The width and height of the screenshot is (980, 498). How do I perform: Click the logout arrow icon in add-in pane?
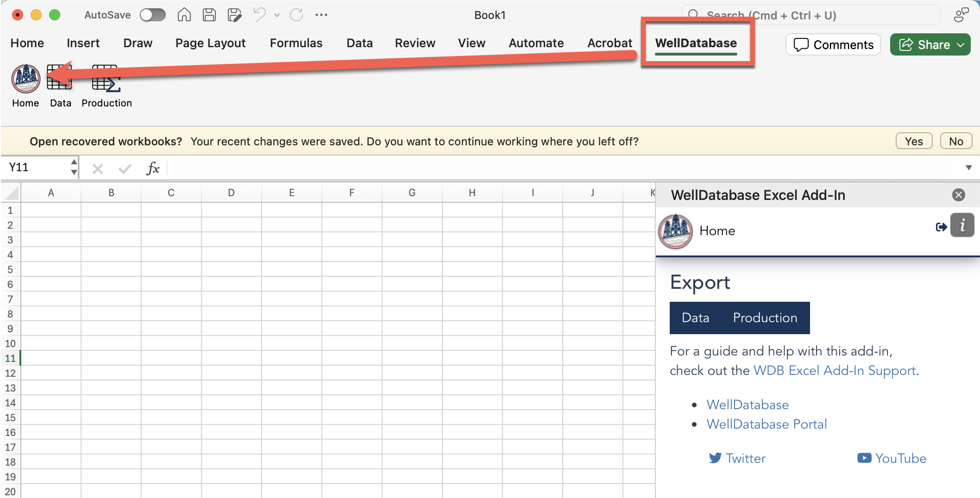click(x=941, y=227)
